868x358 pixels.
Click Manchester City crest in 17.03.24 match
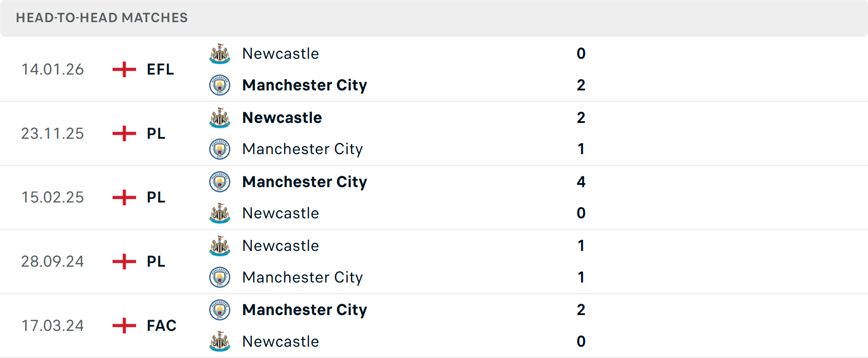(220, 310)
